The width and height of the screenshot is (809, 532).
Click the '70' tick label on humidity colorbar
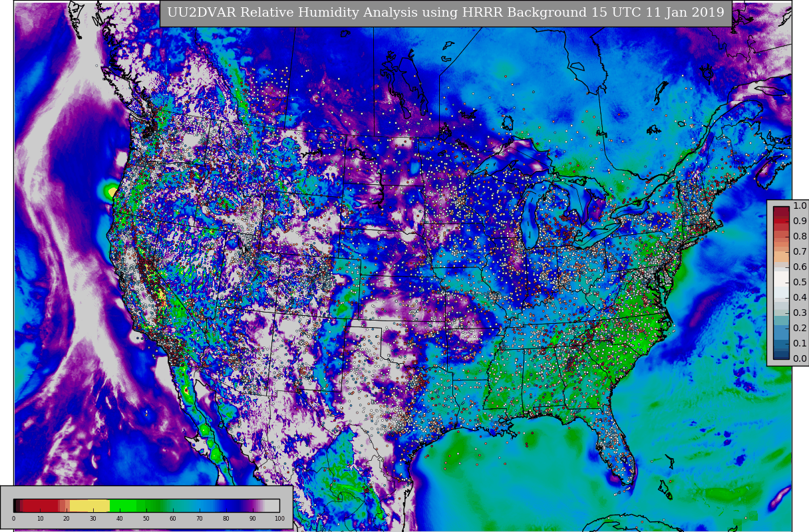pos(200,519)
